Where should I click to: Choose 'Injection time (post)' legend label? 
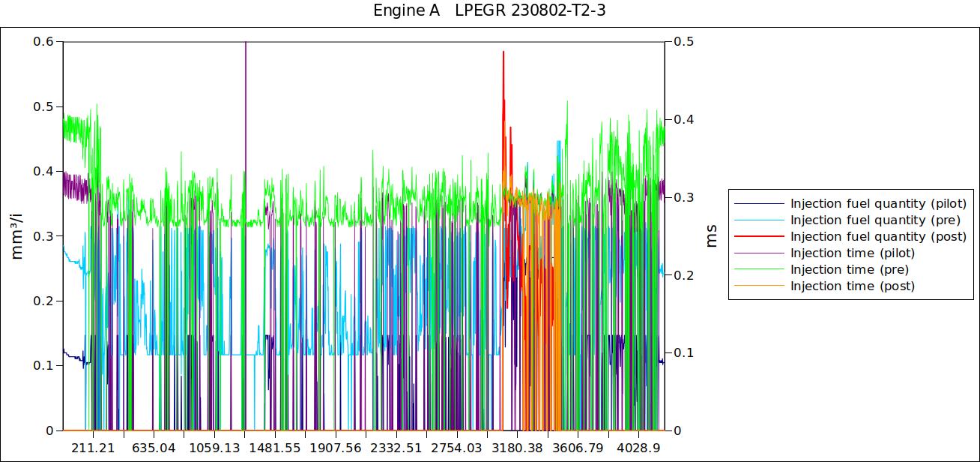(x=853, y=286)
